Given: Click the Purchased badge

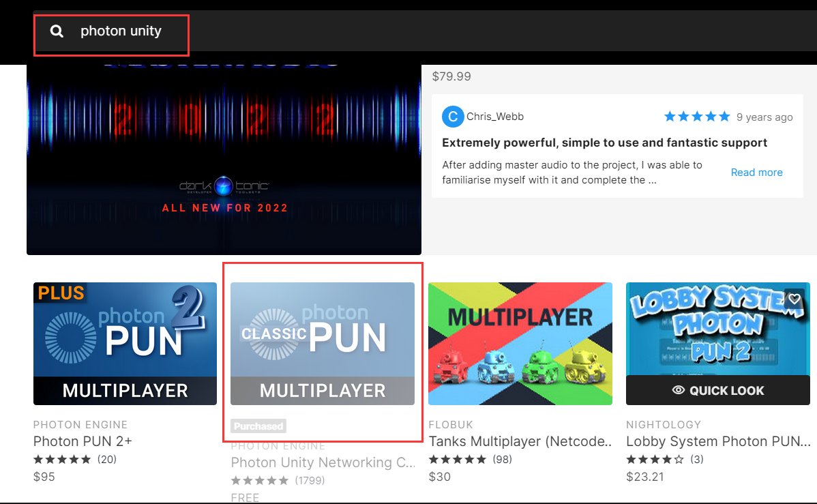Looking at the screenshot, I should 258,426.
